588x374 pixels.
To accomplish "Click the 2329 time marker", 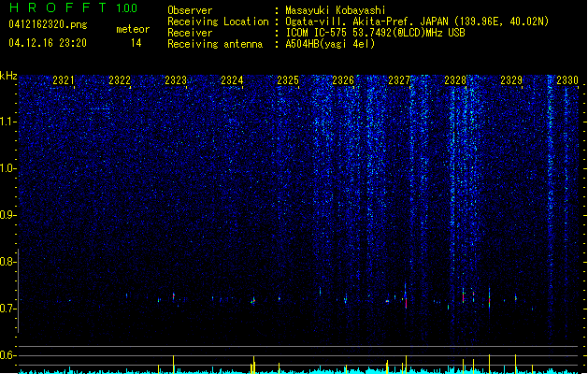I will tap(511, 80).
